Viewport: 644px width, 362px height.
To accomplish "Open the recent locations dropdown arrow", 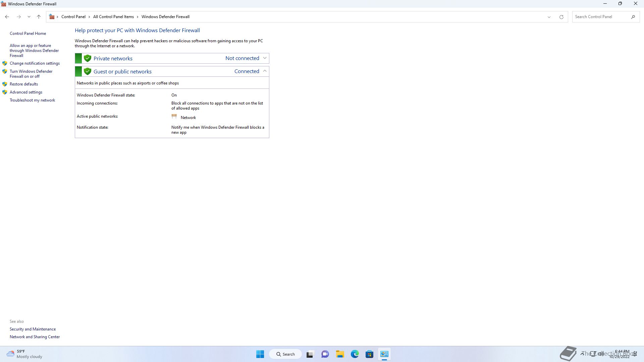I will tap(29, 17).
